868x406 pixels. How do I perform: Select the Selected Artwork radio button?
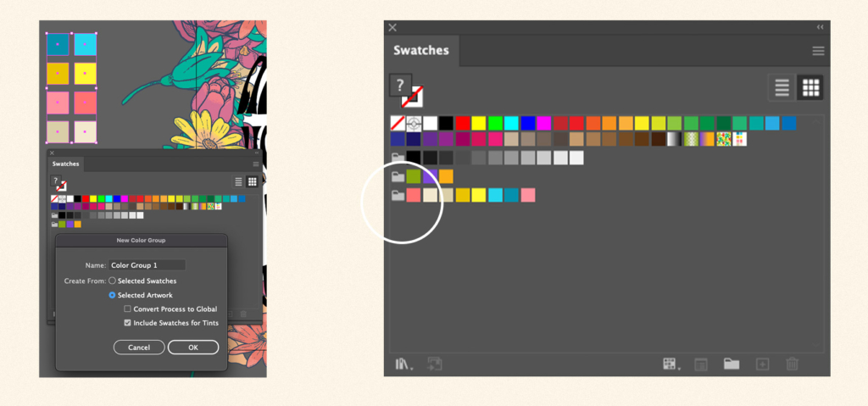pos(113,295)
